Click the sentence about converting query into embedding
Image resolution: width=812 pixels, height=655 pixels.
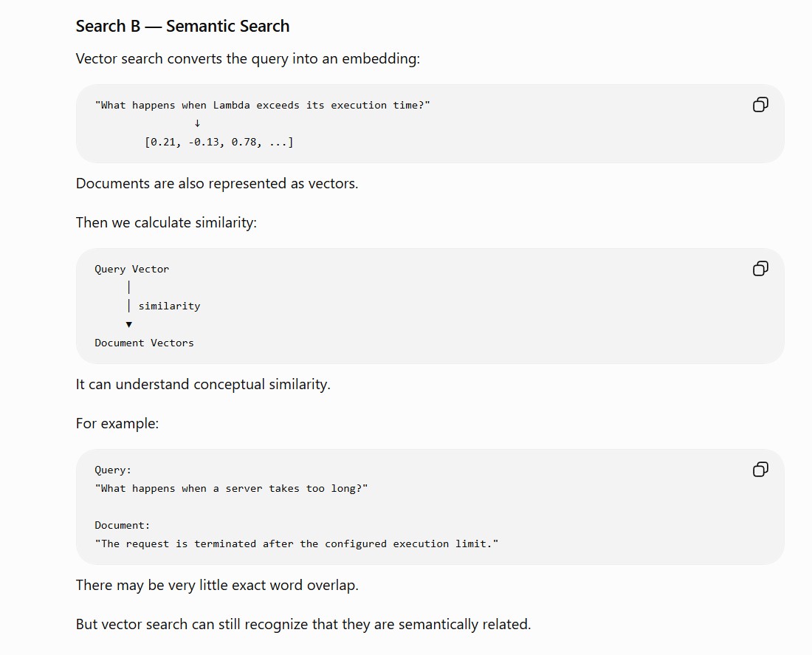(x=247, y=58)
